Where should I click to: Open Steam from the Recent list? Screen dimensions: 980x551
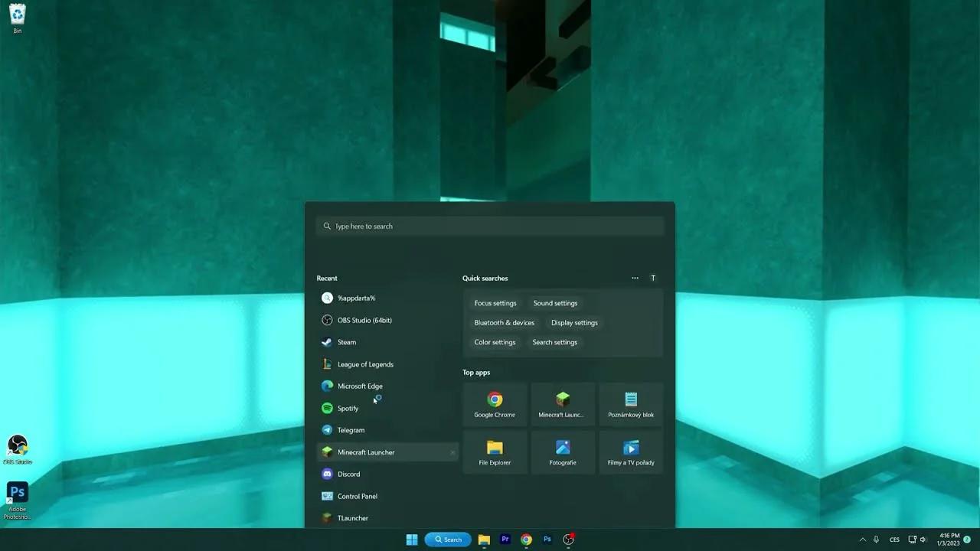[387, 342]
